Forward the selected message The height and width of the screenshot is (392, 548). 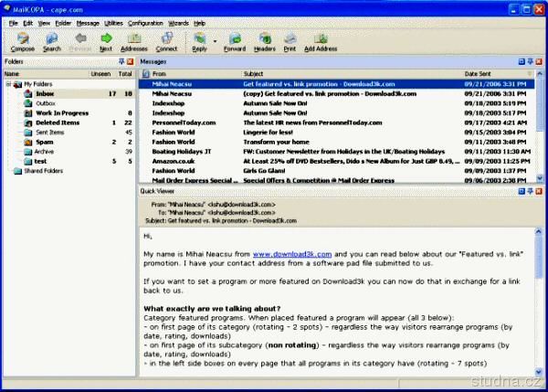pos(235,42)
